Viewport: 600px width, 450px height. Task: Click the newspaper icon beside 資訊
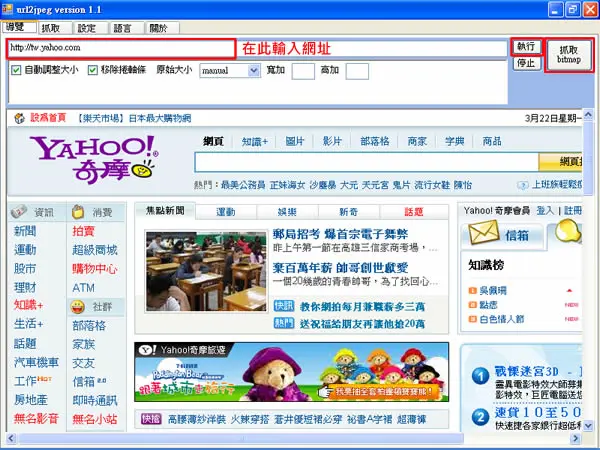tap(19, 211)
